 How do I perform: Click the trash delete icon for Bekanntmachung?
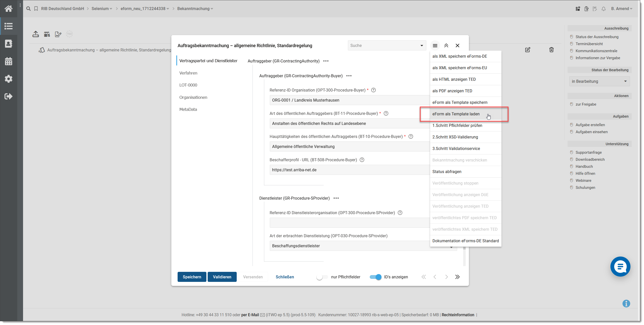pyautogui.click(x=551, y=50)
